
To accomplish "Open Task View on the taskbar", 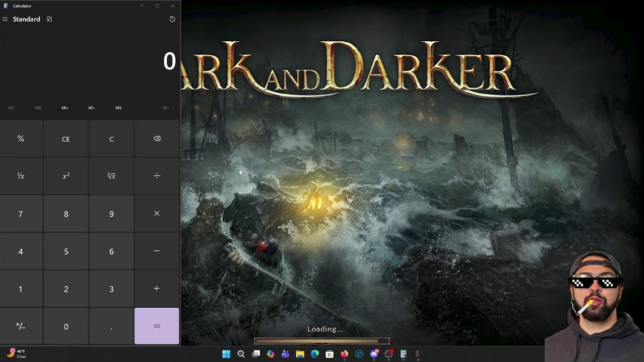I will click(x=256, y=354).
